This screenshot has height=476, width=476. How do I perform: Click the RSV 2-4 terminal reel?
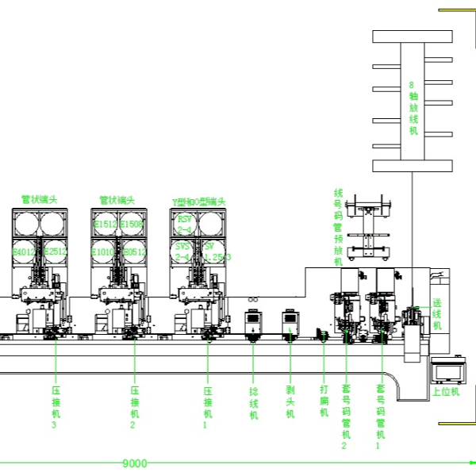pyautogui.click(x=183, y=224)
